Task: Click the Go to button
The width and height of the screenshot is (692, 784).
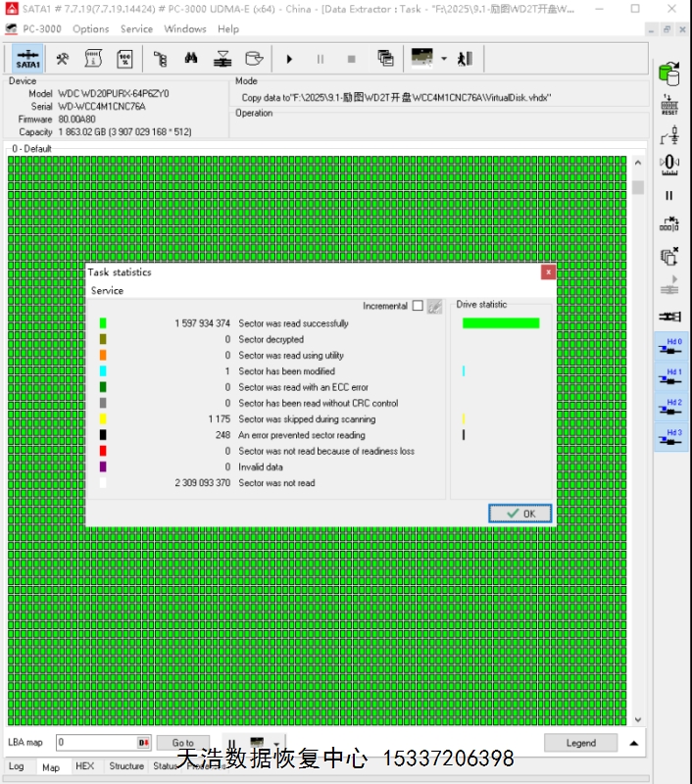Action: pos(183,743)
